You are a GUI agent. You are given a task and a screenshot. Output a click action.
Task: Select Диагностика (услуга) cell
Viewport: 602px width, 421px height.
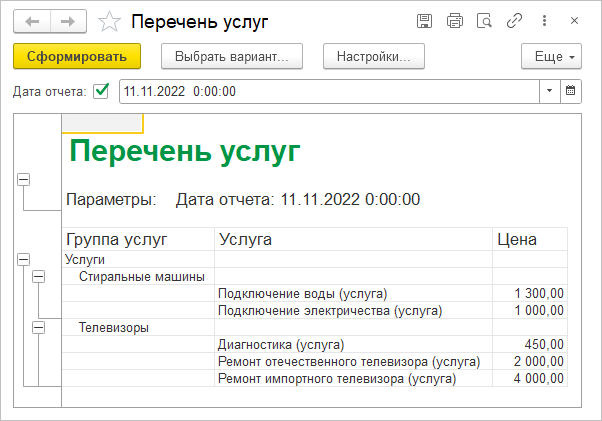pyautogui.click(x=353, y=345)
